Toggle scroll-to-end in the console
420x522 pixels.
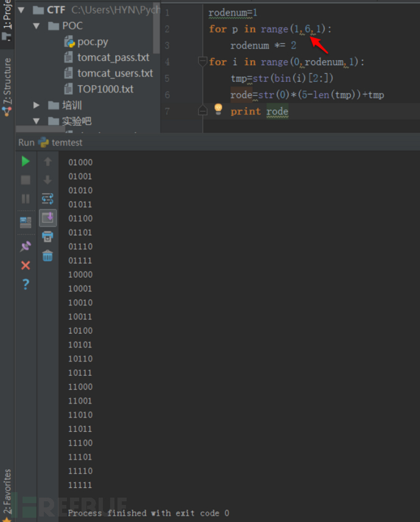[x=47, y=217]
